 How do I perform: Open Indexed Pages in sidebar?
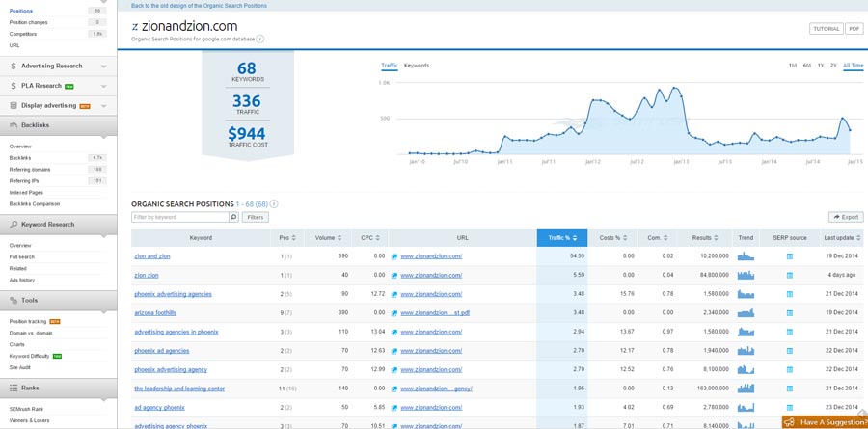click(26, 193)
